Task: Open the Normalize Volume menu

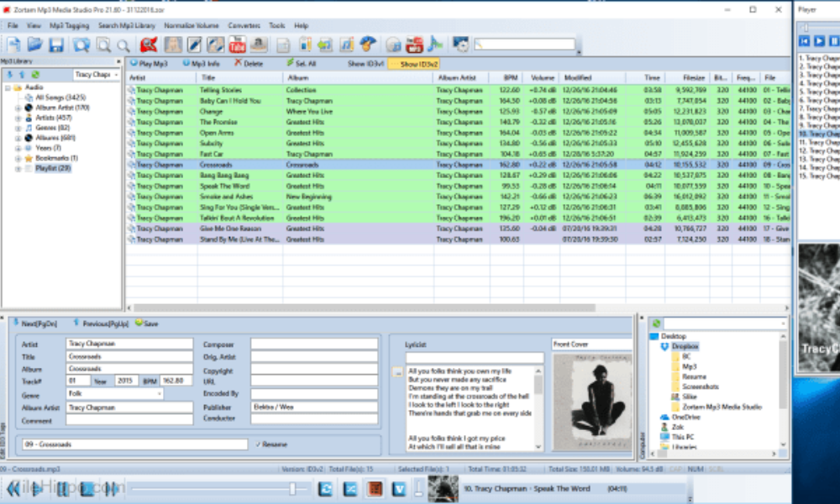Action: point(192,25)
